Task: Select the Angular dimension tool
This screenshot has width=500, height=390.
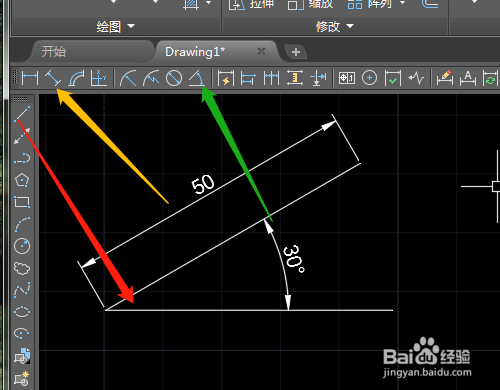Action: 197,78
